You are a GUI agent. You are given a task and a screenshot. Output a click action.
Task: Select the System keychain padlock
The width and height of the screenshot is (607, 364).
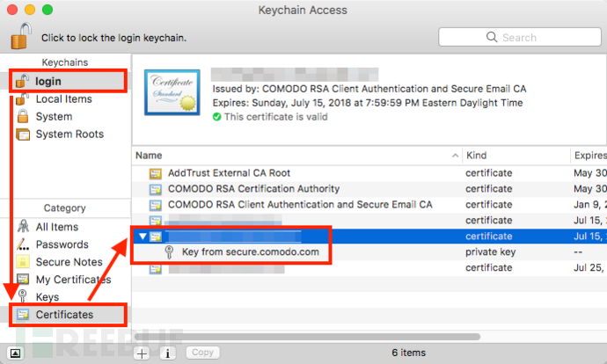[x=23, y=116]
